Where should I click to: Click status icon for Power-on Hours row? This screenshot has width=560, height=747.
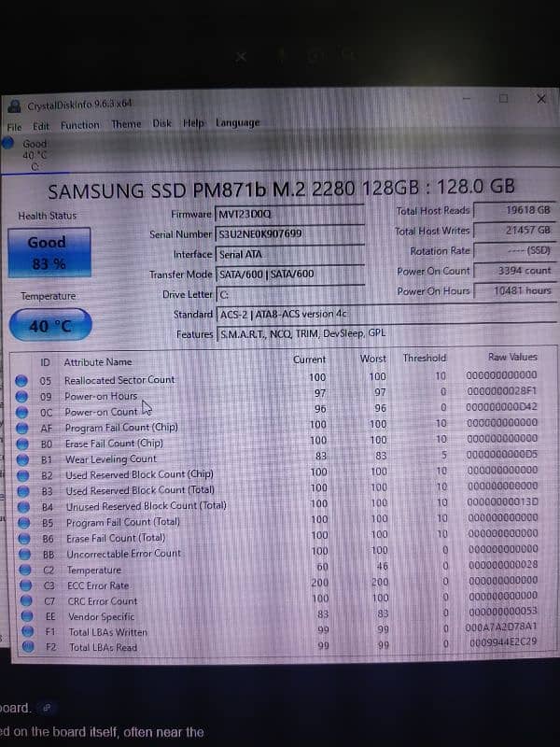[x=21, y=396]
